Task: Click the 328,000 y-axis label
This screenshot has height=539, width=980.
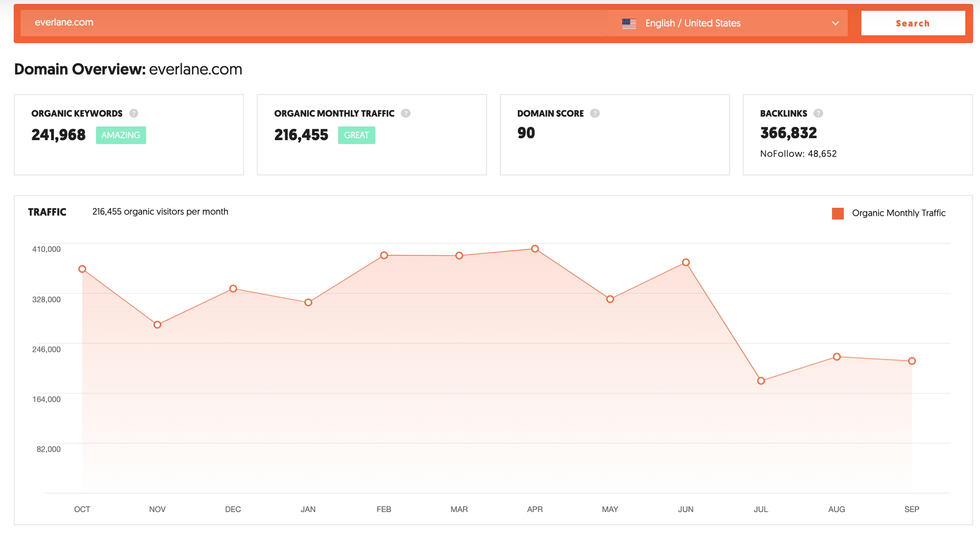Action: (x=47, y=299)
